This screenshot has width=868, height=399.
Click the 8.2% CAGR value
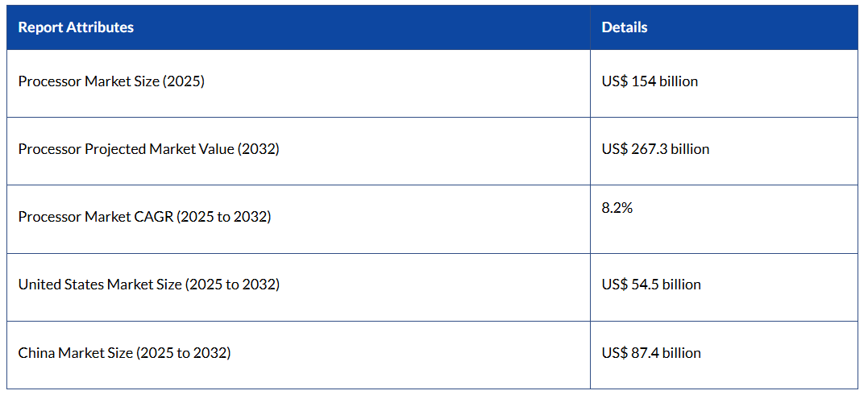[x=617, y=208]
